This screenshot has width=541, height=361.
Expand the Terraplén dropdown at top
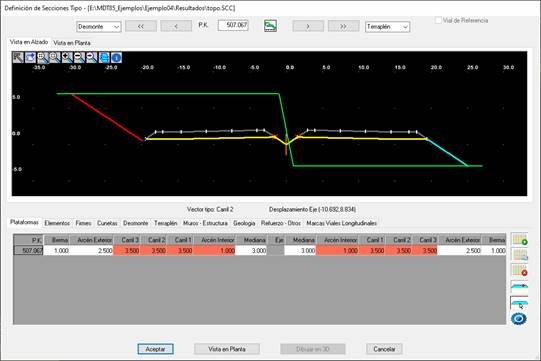pyautogui.click(x=387, y=27)
